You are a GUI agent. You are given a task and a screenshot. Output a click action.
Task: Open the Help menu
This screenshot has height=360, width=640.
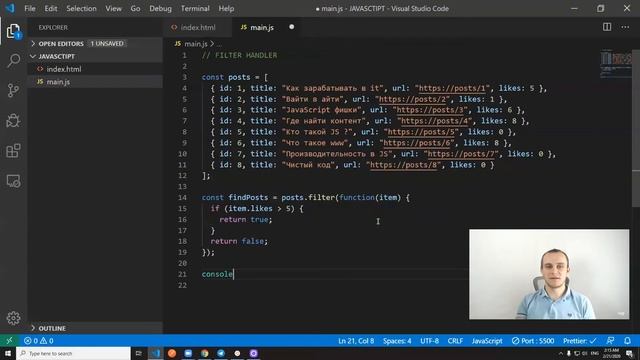click(x=226, y=8)
